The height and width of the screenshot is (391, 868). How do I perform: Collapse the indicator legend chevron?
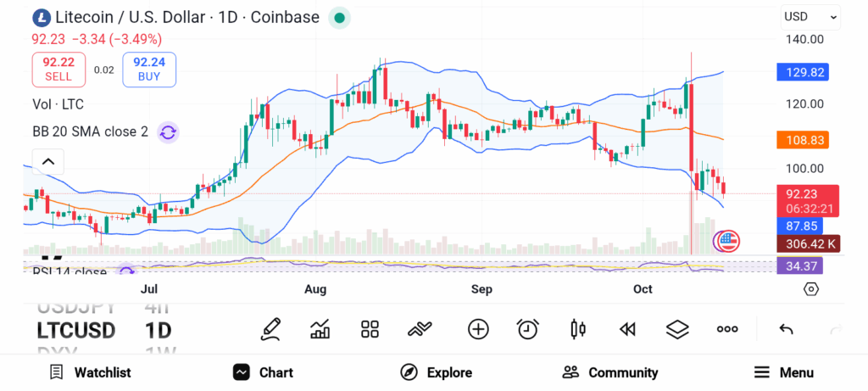pyautogui.click(x=48, y=161)
